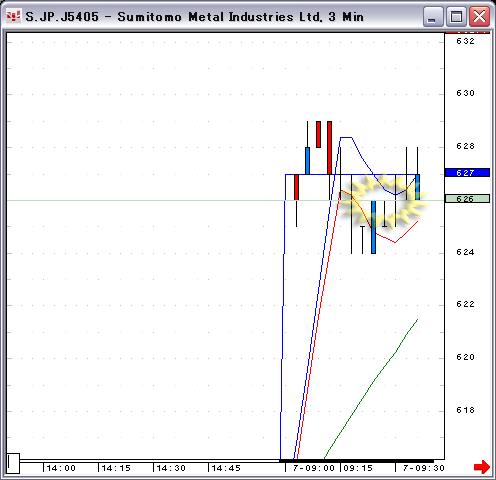The height and width of the screenshot is (480, 496).
Task: Click the small box at bottom-left corner
Action: tap(13, 463)
